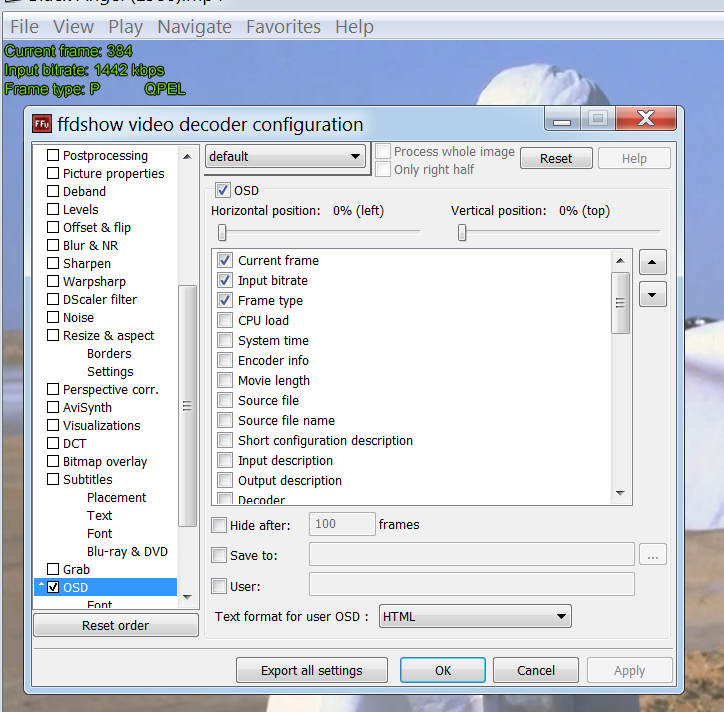Click the browse (...) button for Save to
The image size is (724, 712).
pyautogui.click(x=652, y=555)
